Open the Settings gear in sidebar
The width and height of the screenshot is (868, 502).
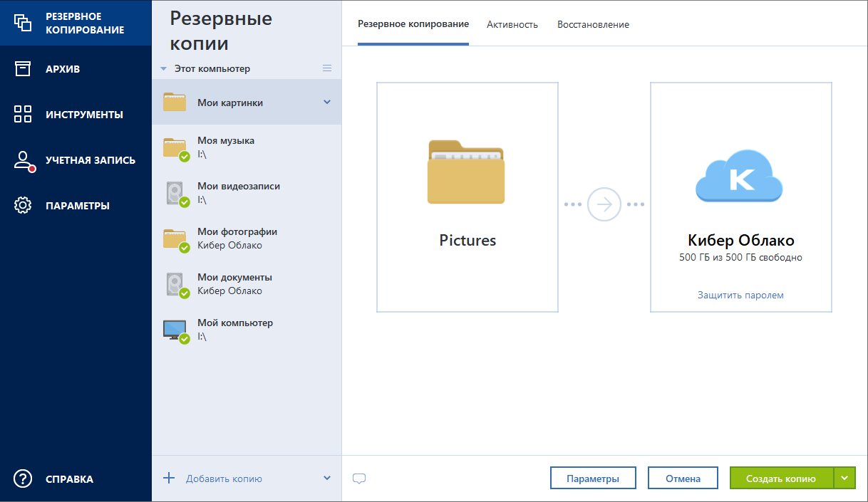click(23, 206)
